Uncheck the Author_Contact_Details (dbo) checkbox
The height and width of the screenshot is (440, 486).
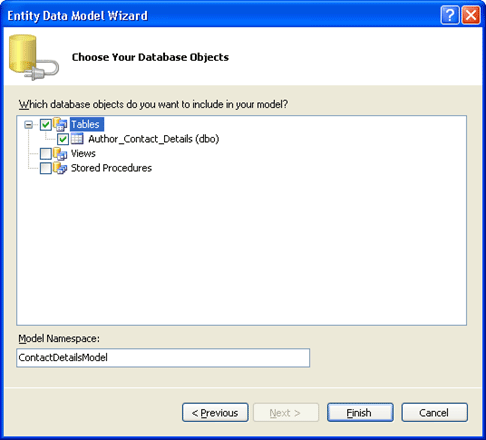point(63,139)
